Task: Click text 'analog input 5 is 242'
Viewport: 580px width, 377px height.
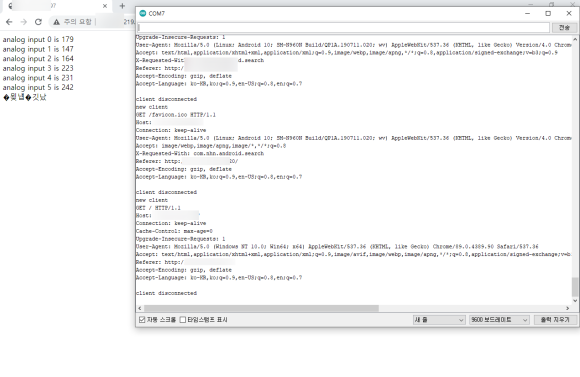Action: [38, 87]
